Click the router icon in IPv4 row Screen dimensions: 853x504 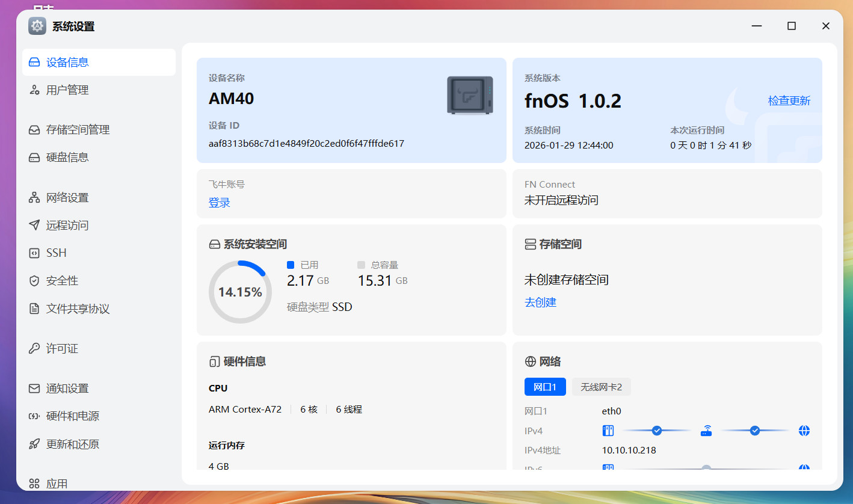(x=706, y=431)
